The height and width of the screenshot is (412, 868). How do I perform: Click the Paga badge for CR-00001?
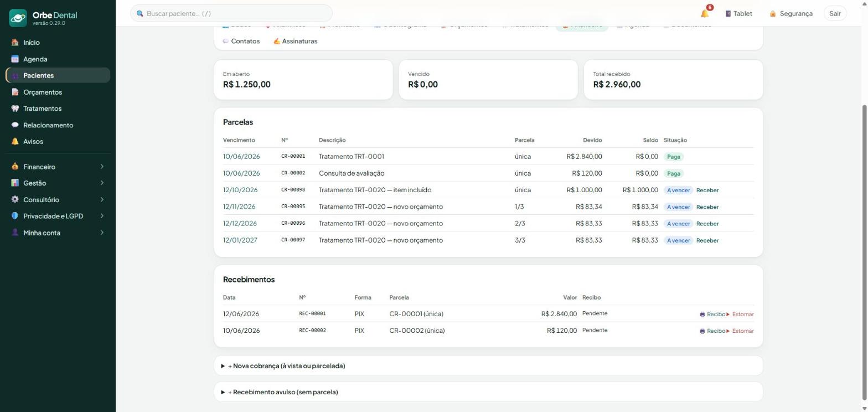tap(674, 157)
